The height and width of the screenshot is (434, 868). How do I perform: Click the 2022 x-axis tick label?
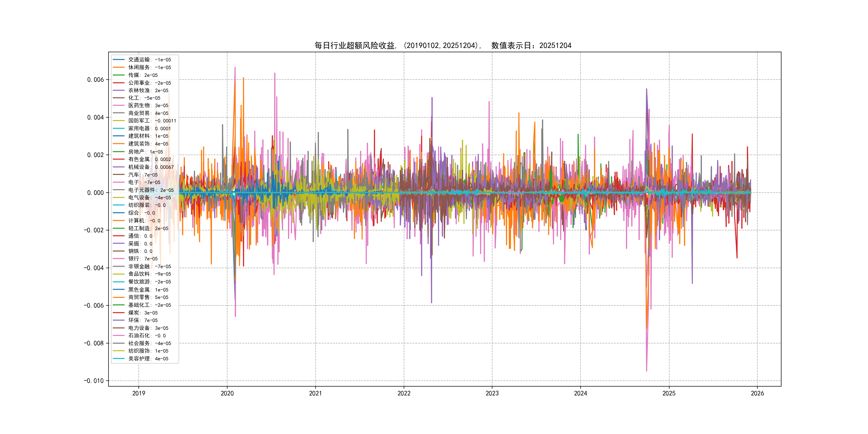[x=404, y=393]
